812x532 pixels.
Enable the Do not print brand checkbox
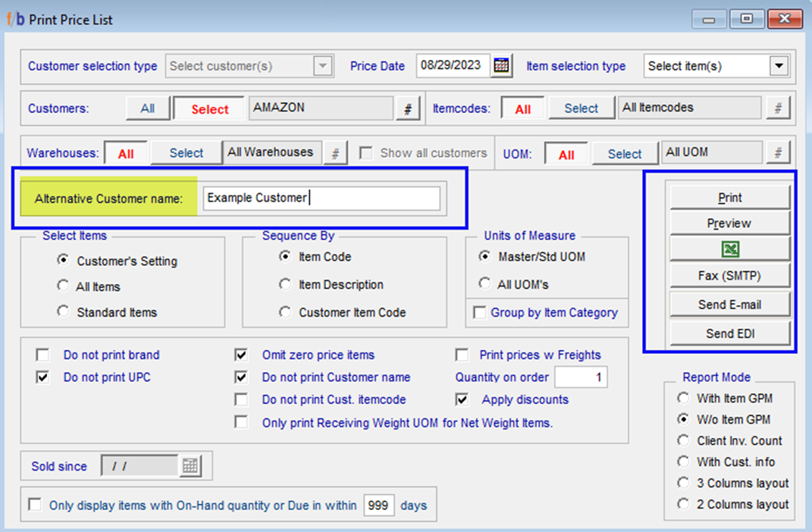42,355
